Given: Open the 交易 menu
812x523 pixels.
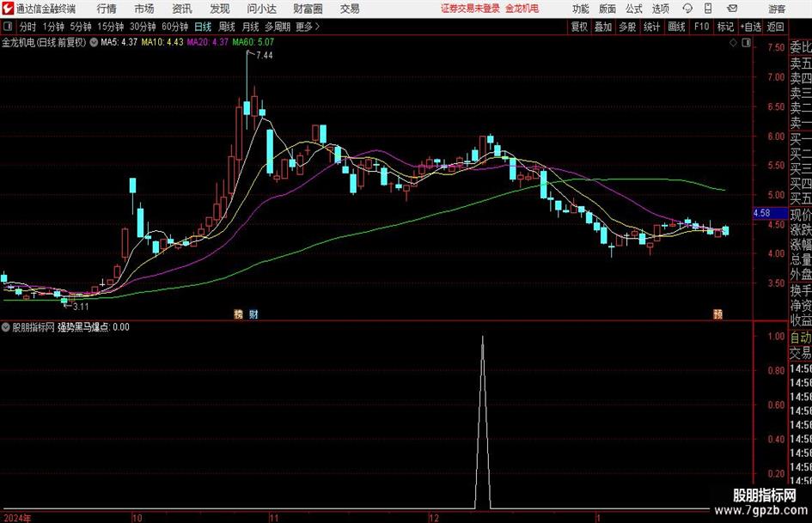Looking at the screenshot, I should tap(350, 9).
